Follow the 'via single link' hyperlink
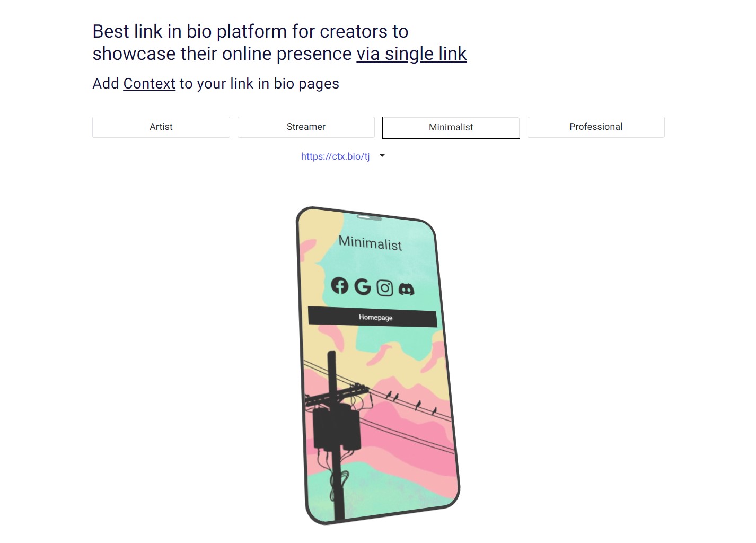This screenshot has width=756, height=543. click(411, 54)
